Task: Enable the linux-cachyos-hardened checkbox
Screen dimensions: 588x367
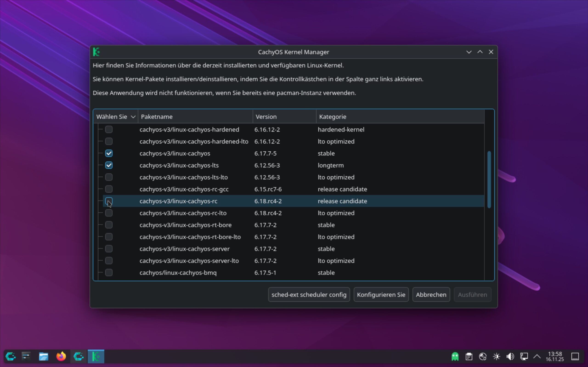Action: (109, 129)
